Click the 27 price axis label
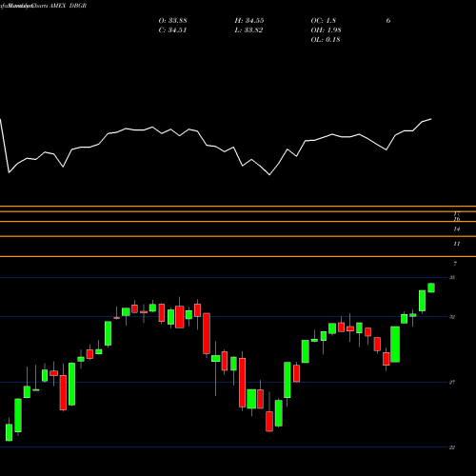This screenshot has height=476, width=476. (x=452, y=382)
